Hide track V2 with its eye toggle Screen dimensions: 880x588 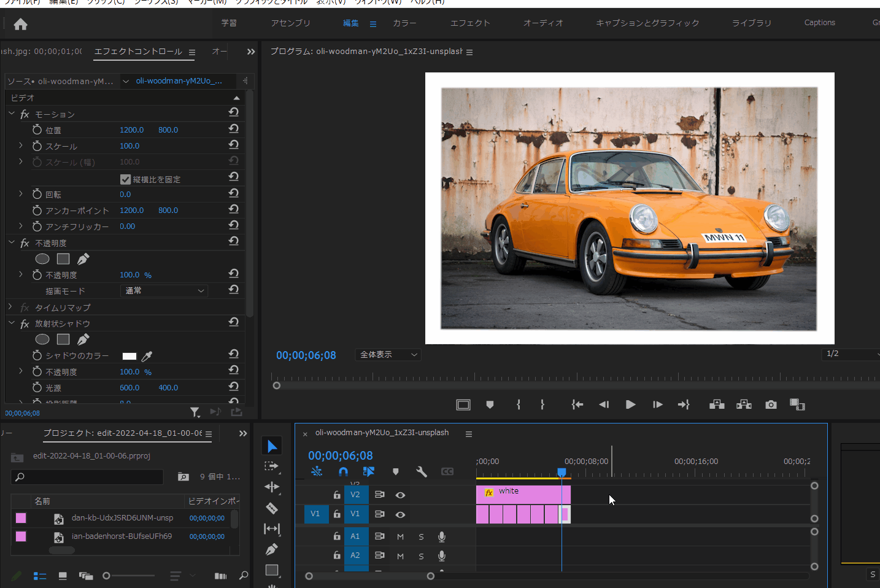point(400,495)
